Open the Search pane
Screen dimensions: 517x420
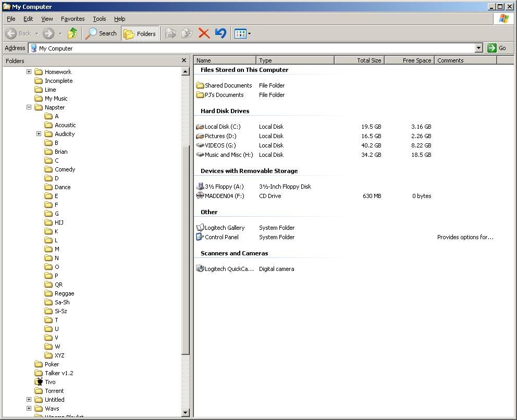point(101,33)
